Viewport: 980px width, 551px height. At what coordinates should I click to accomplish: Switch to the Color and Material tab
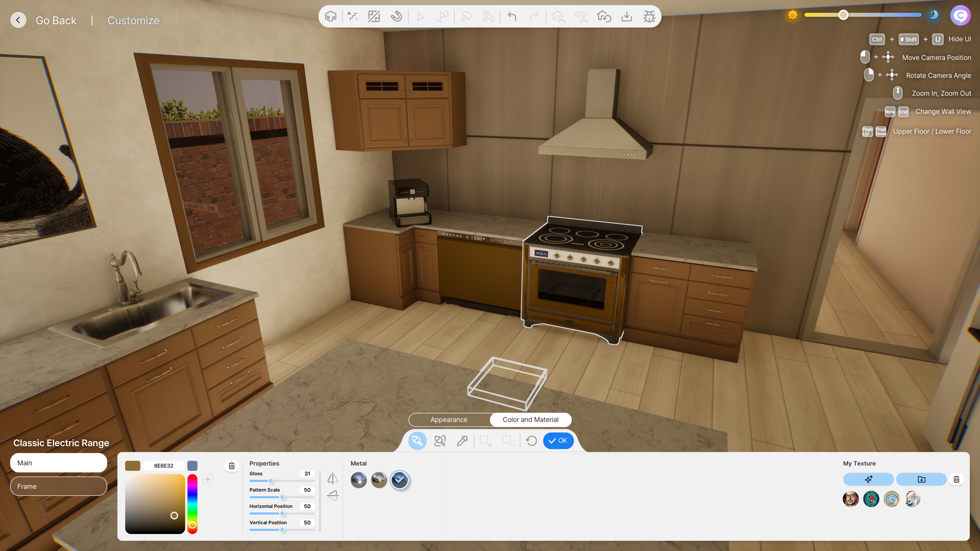(x=530, y=419)
